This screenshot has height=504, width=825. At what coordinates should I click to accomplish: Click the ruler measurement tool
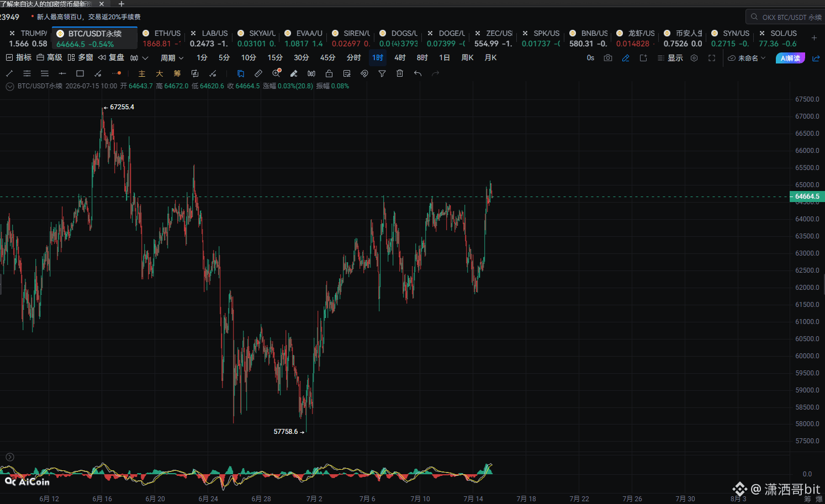[x=258, y=73]
